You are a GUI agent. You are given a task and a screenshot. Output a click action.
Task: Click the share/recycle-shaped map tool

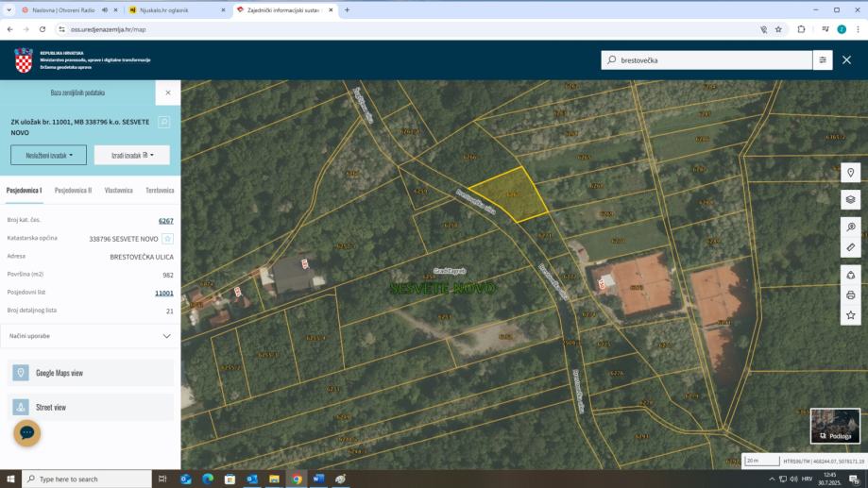(850, 275)
